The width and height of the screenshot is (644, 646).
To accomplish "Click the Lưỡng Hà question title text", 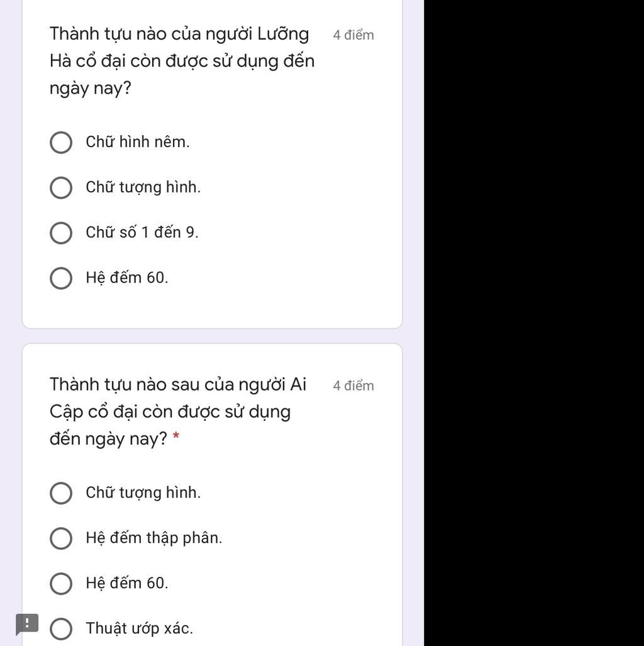I will tap(182, 61).
